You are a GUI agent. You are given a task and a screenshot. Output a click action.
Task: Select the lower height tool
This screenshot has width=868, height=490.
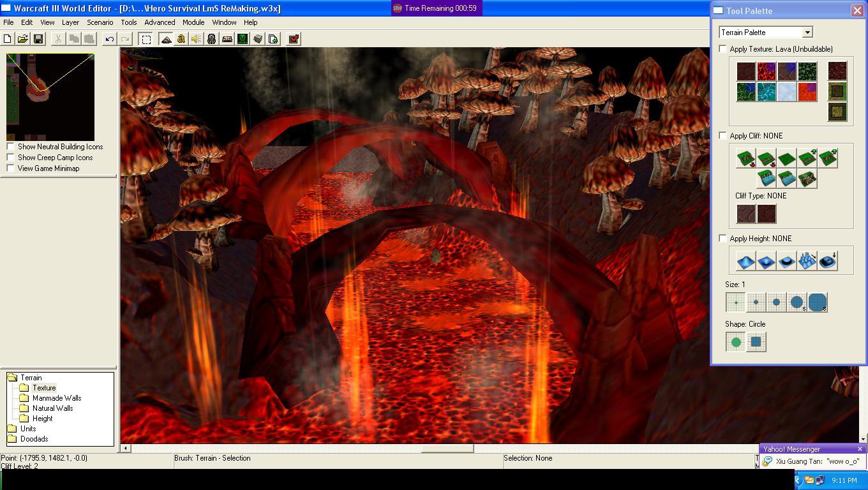pyautogui.click(x=766, y=261)
